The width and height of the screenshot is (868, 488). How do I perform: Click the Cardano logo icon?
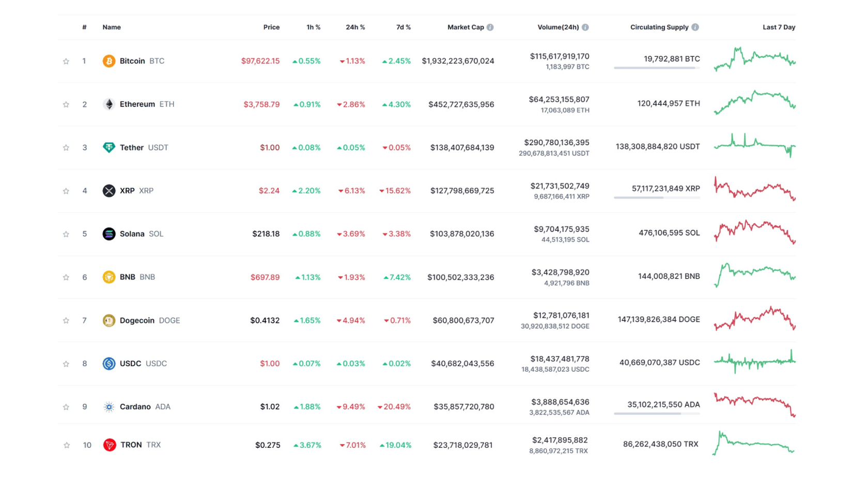pyautogui.click(x=109, y=407)
